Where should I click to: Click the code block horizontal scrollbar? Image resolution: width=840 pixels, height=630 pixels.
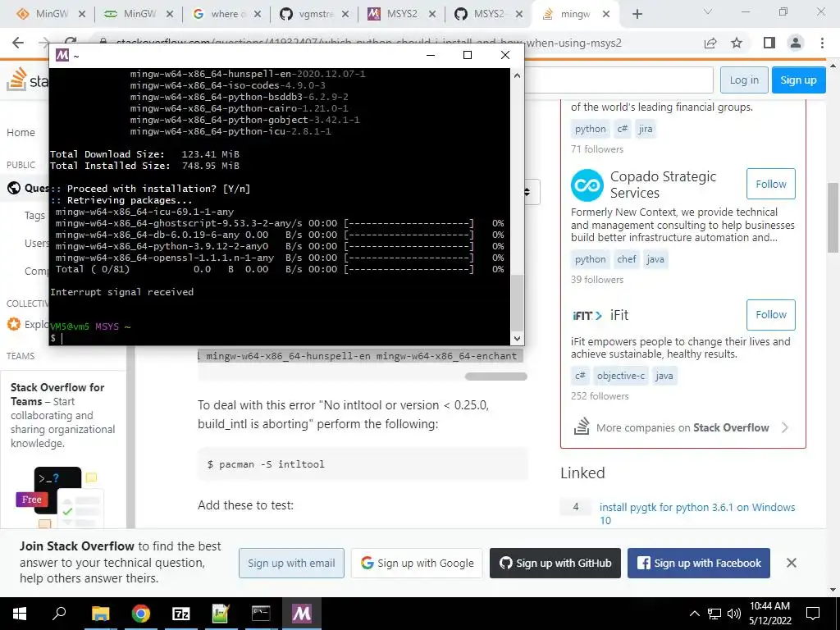pyautogui.click(x=495, y=377)
